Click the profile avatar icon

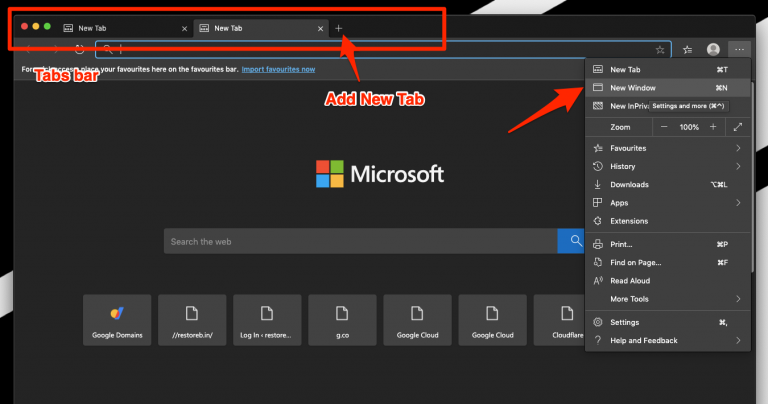713,49
